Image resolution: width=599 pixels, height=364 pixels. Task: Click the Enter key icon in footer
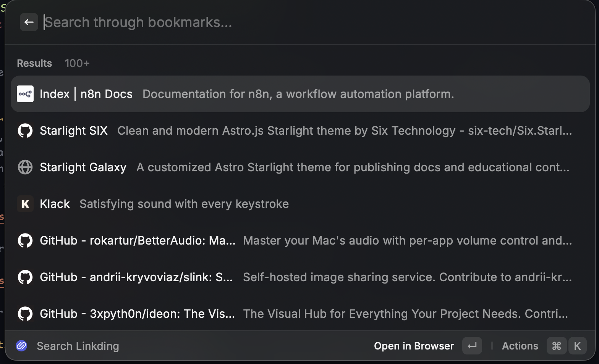click(472, 346)
